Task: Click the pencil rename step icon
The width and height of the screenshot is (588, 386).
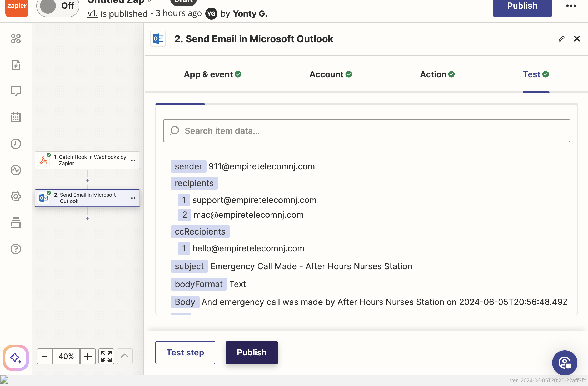Action: (x=562, y=39)
